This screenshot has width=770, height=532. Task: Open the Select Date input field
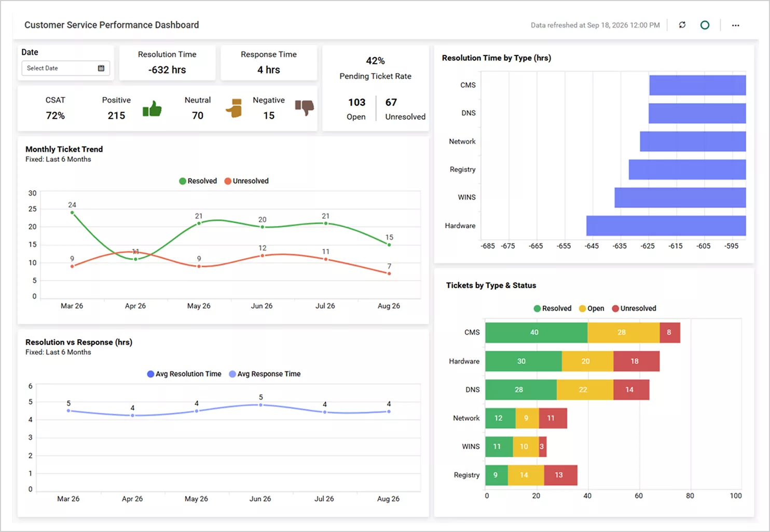click(x=65, y=68)
